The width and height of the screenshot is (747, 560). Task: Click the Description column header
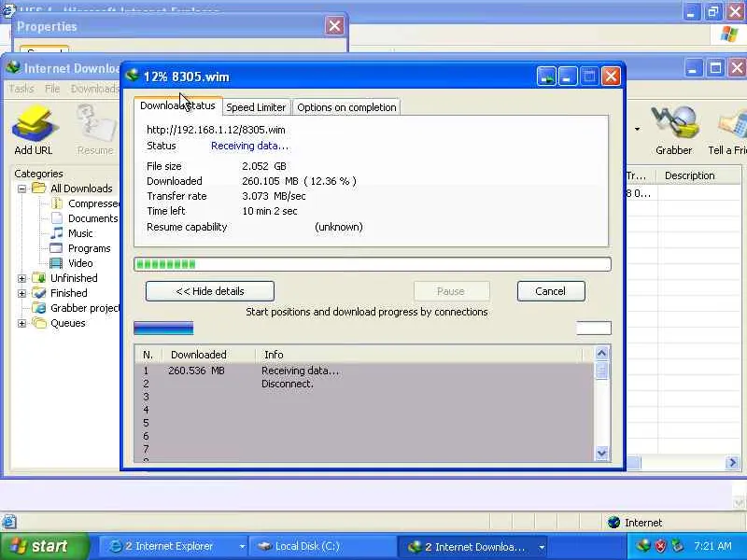pyautogui.click(x=698, y=175)
